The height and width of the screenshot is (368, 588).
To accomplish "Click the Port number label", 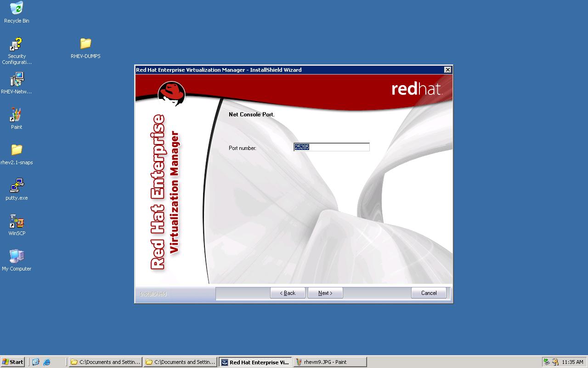I will (243, 148).
